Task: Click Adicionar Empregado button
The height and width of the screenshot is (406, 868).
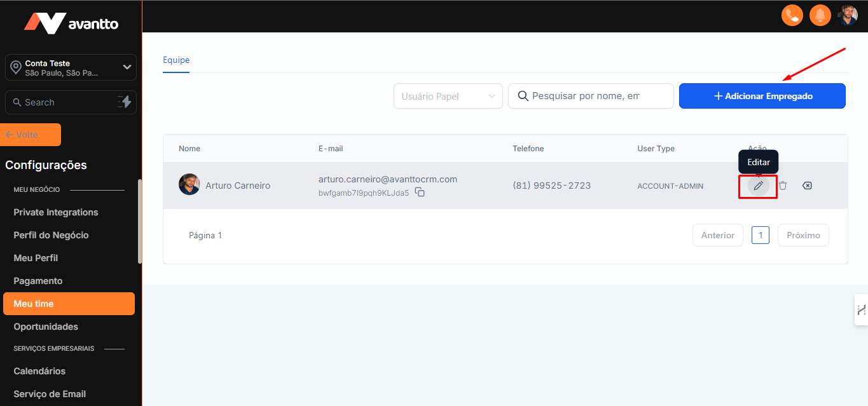Action: (x=762, y=96)
